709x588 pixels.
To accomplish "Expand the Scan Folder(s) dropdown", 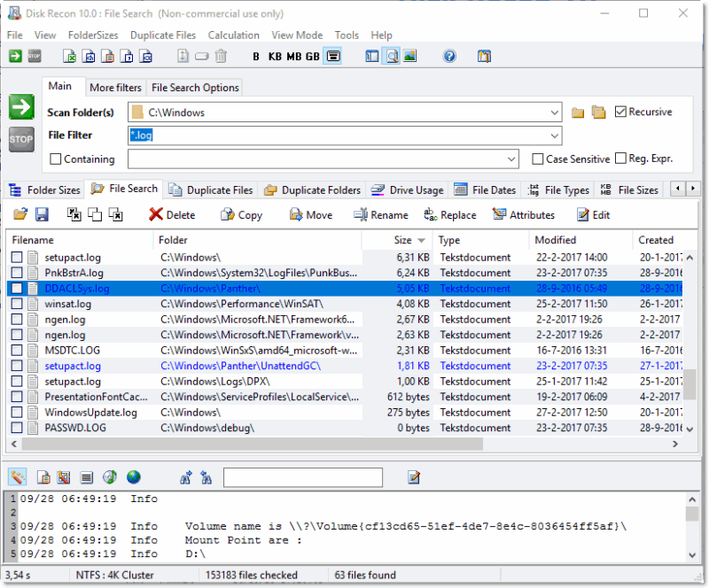I will tap(555, 112).
